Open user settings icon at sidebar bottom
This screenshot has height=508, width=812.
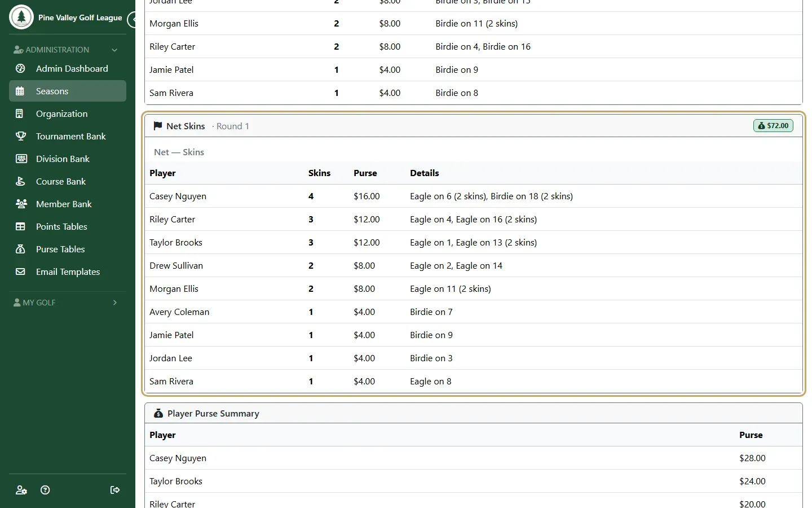tap(21, 490)
